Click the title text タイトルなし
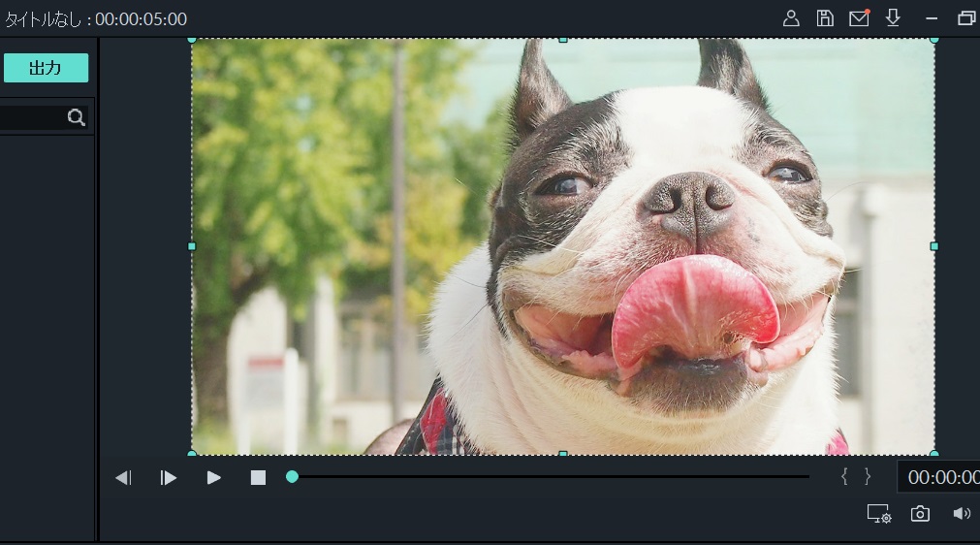This screenshot has width=980, height=545. click(43, 19)
